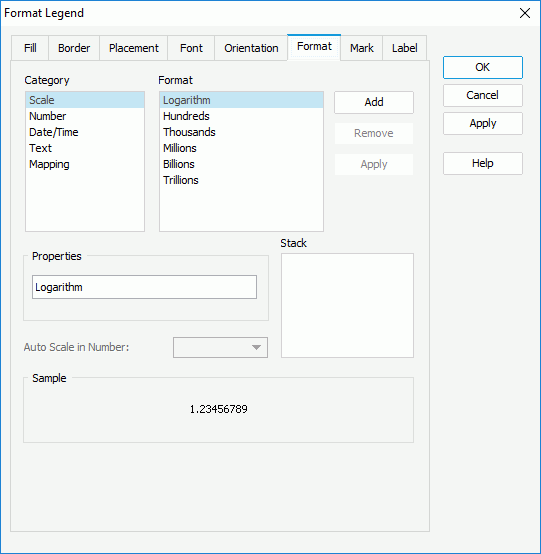Click inside the Stack list box
541x554 pixels.
[x=347, y=305]
